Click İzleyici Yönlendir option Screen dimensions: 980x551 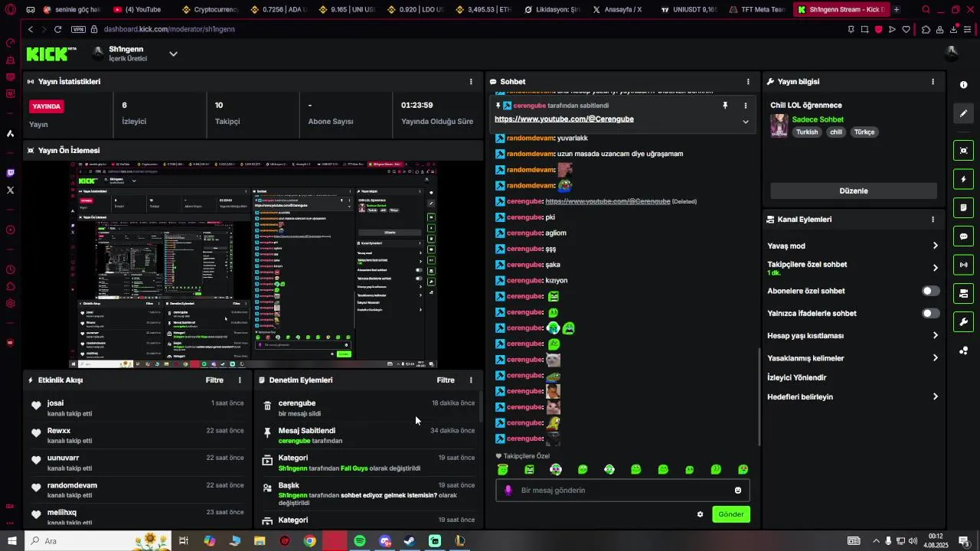[x=796, y=377]
